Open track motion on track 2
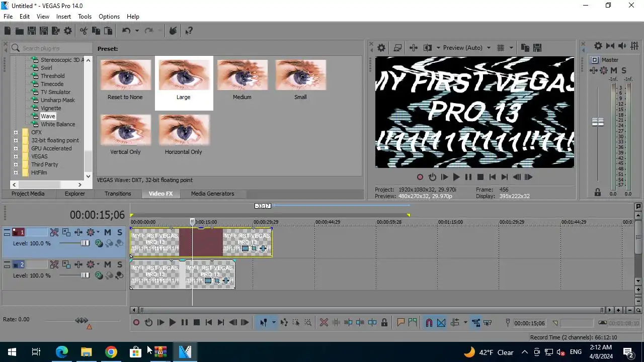 [x=66, y=264]
